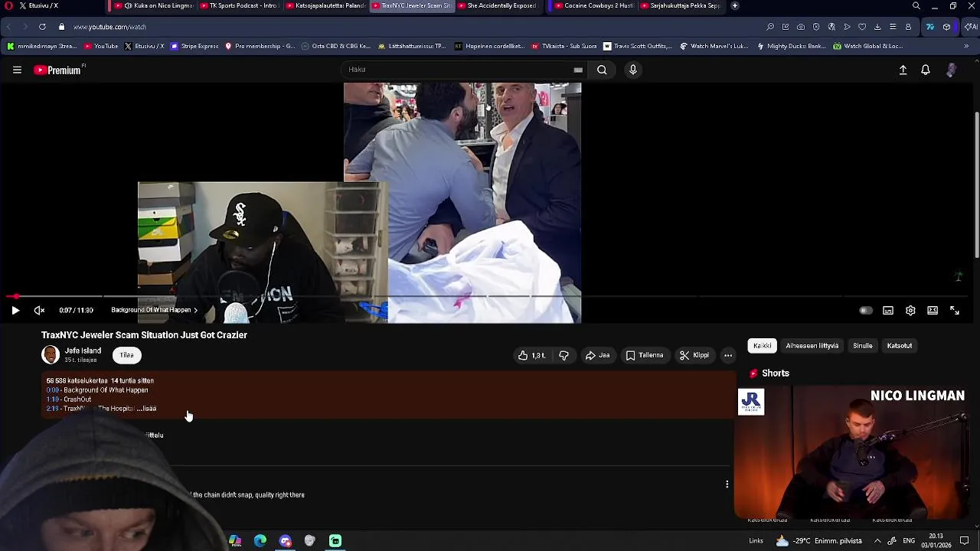
Task: Switch to 'Kuka on Nico Lingman' tab
Action: 153,5
